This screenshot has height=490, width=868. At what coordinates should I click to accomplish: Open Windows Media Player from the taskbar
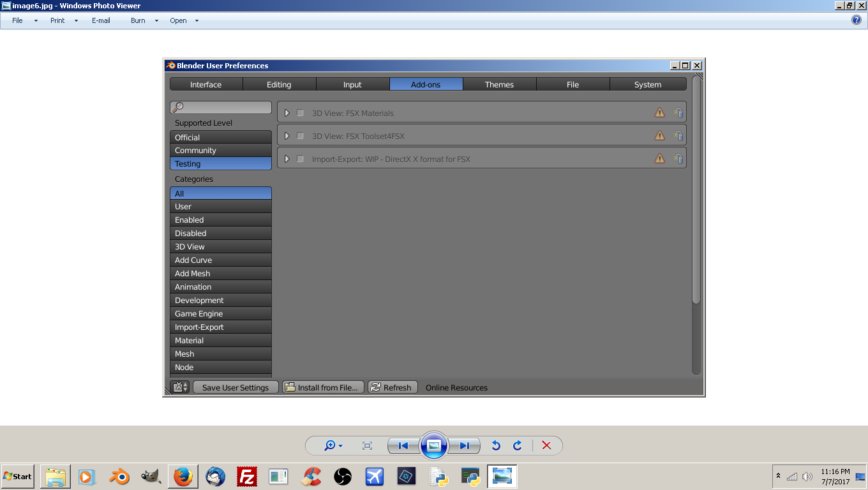click(87, 477)
